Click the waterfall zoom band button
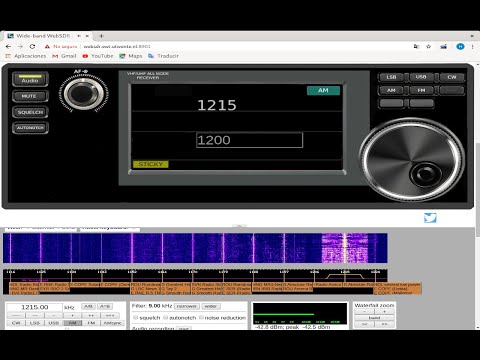This screenshot has height=360, width=480. [374, 318]
